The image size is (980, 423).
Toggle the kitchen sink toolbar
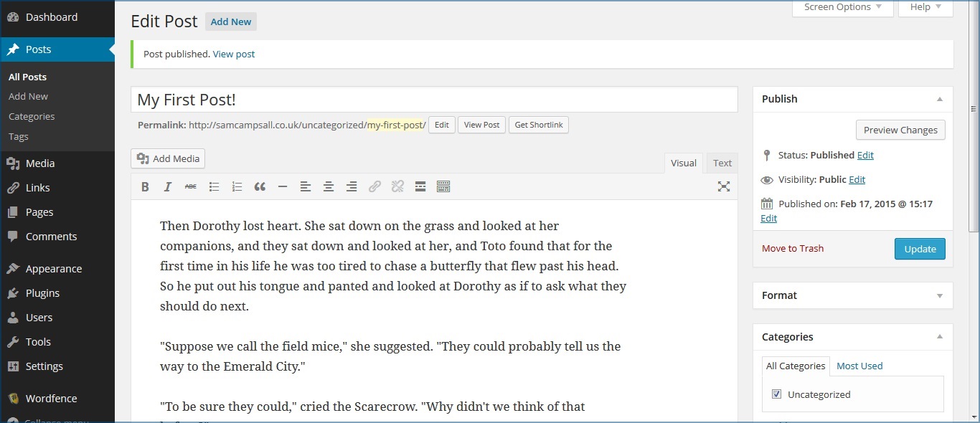[443, 187]
